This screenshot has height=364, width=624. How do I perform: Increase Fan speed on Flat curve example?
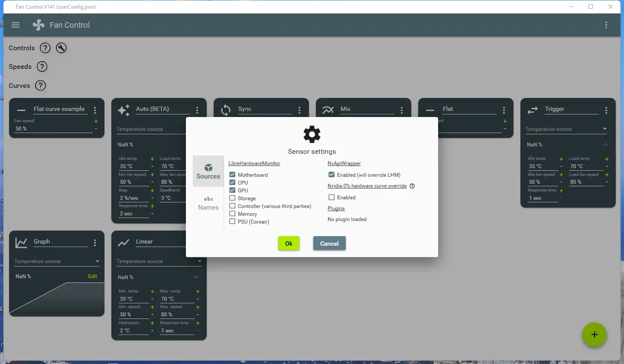click(96, 122)
